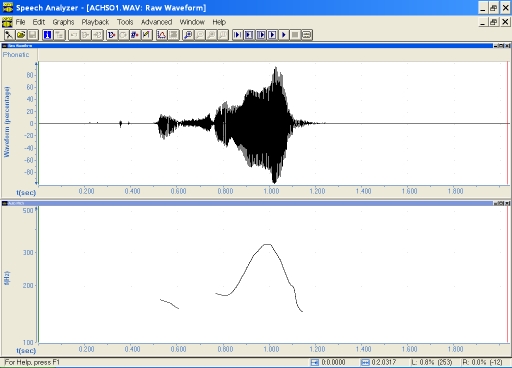
Task: Minimize the ACHSO1.WAV document window
Action: pos(483,22)
